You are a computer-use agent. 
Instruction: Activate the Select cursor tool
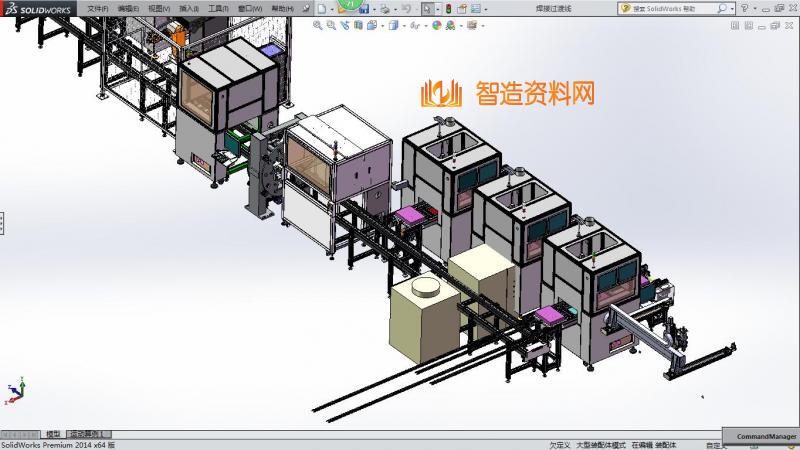click(427, 8)
